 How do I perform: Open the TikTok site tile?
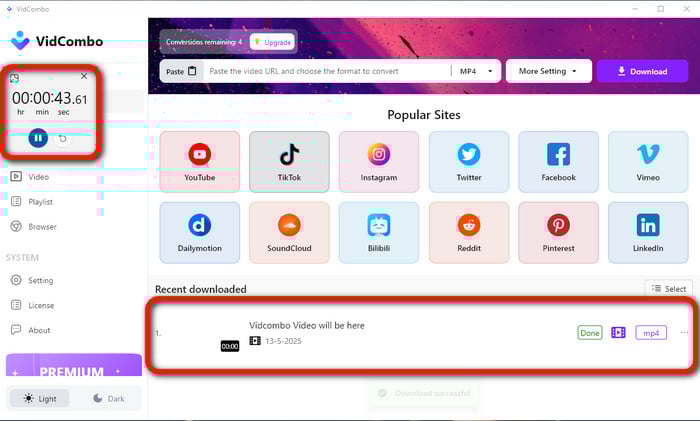coord(289,162)
